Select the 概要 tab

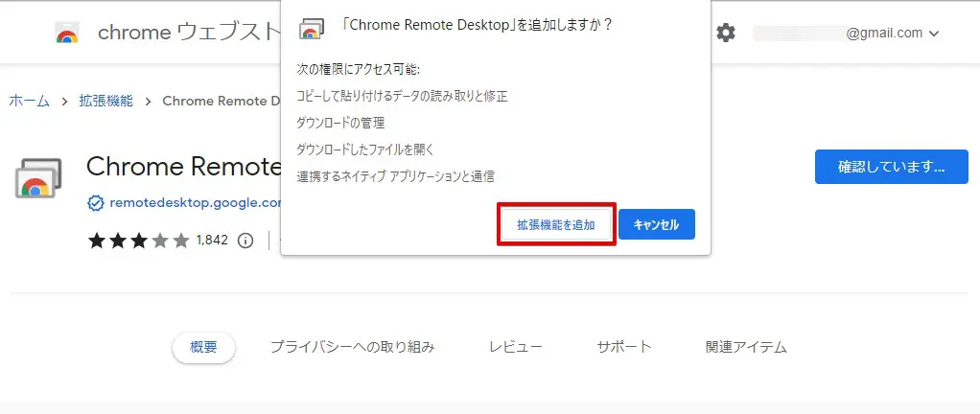[x=204, y=347]
